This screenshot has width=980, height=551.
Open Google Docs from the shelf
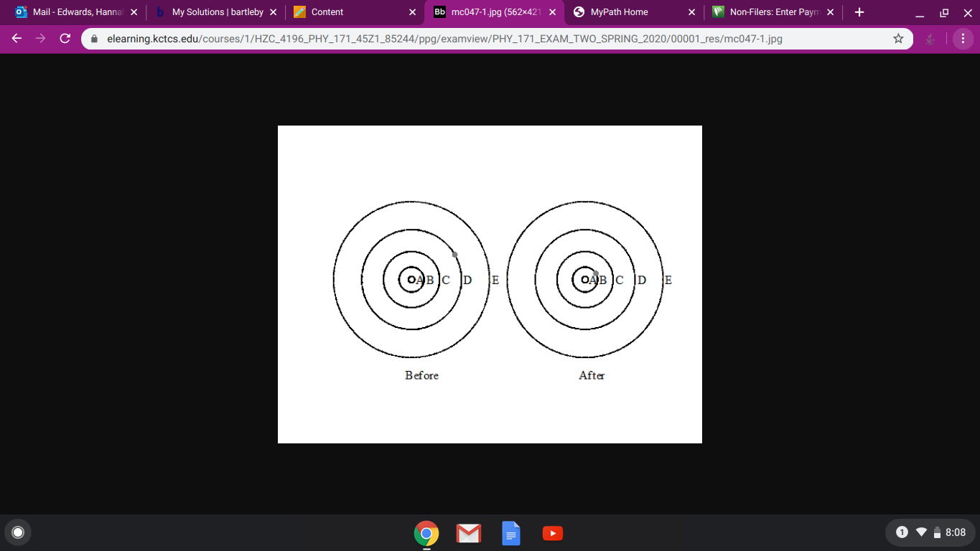(x=511, y=534)
